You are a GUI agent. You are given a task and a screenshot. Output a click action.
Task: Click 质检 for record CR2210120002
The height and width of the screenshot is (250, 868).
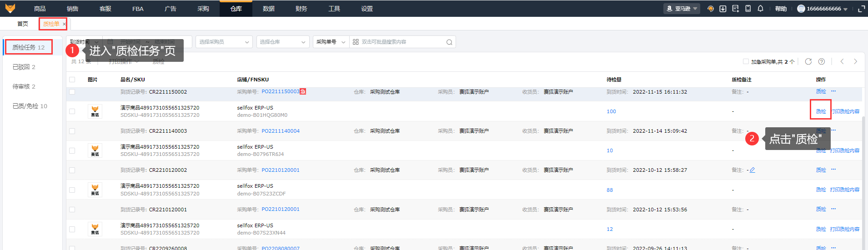(821, 170)
